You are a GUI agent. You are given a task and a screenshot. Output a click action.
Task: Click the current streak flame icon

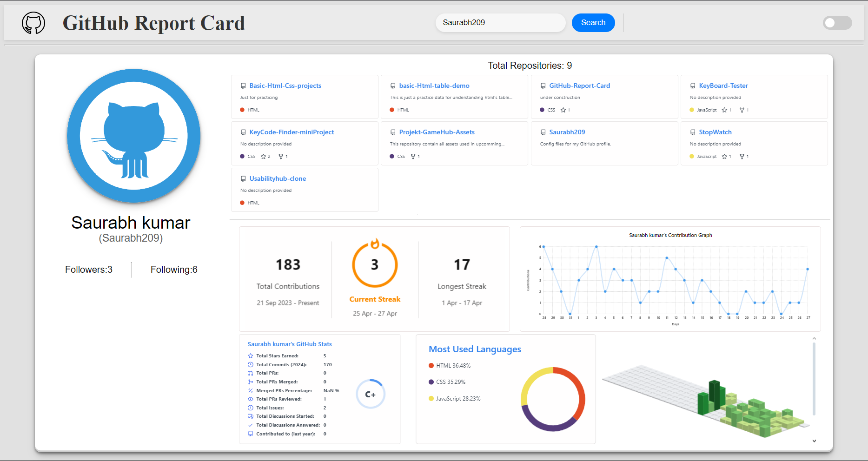(375, 244)
